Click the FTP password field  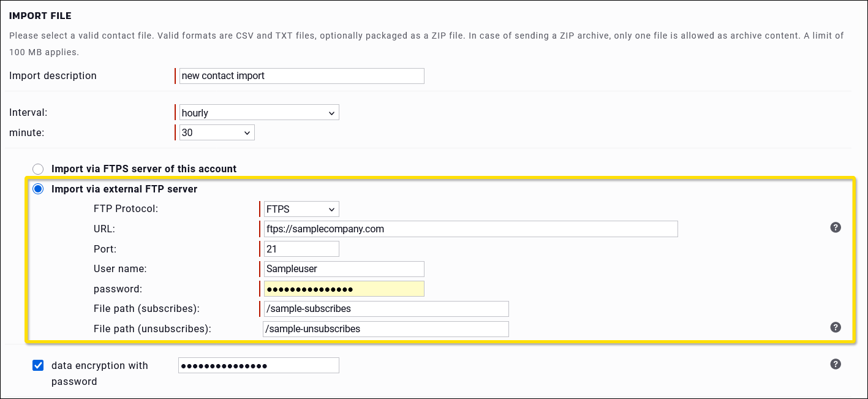pos(344,289)
